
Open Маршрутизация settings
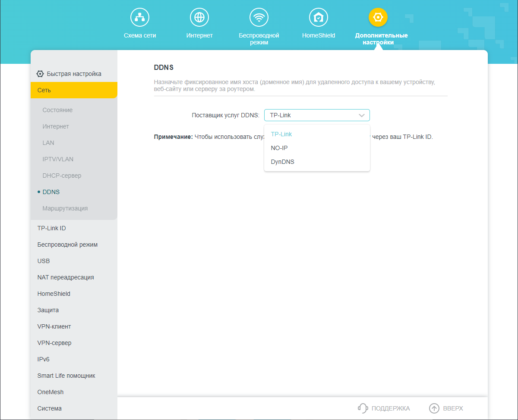[x=65, y=208]
